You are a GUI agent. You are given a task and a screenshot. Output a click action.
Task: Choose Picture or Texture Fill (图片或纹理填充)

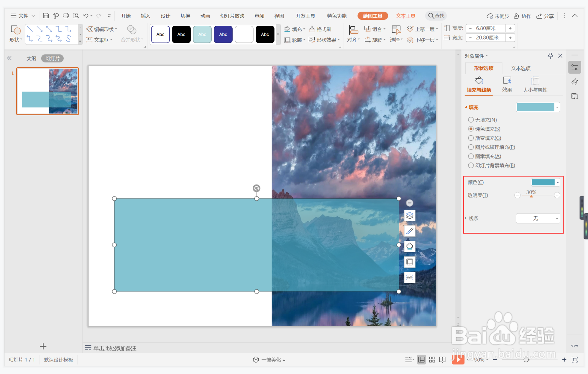click(x=471, y=147)
